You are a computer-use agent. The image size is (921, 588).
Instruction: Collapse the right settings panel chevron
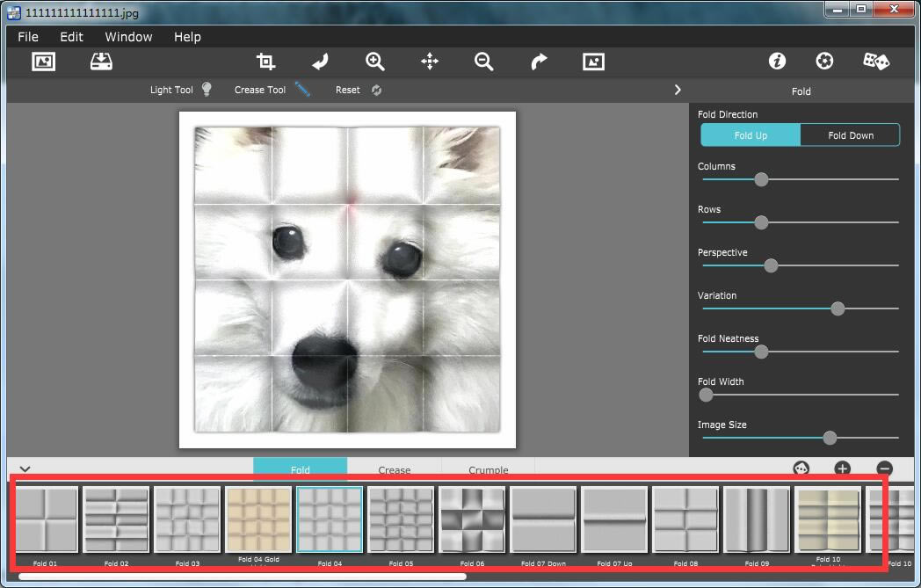click(678, 90)
